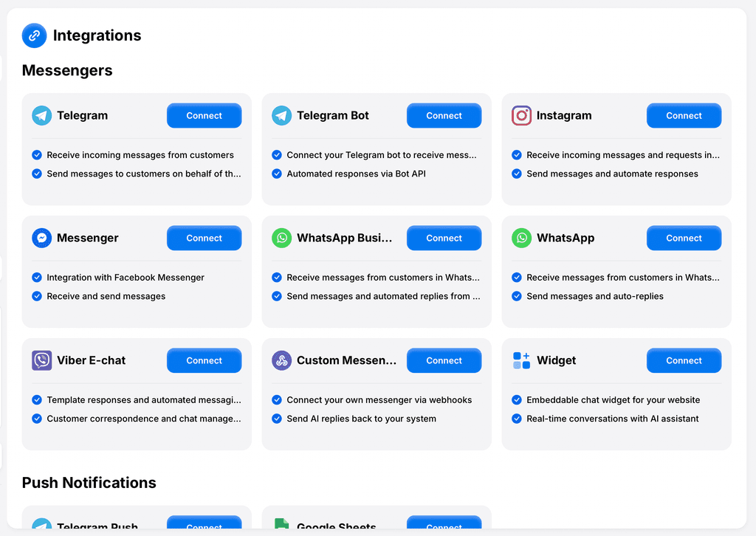756x536 pixels.
Task: Click checkmark beside 'Customer correspondence and chat manage...'
Action: [37, 419]
